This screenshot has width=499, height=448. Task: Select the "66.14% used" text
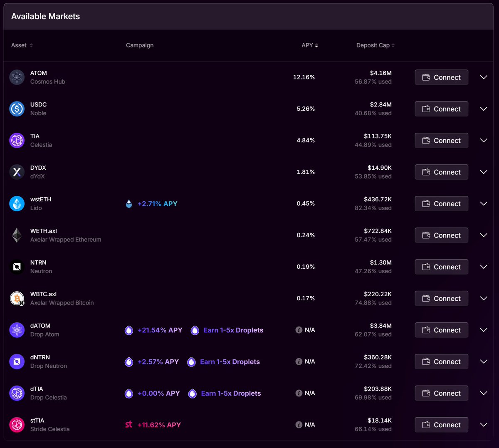[373, 429]
